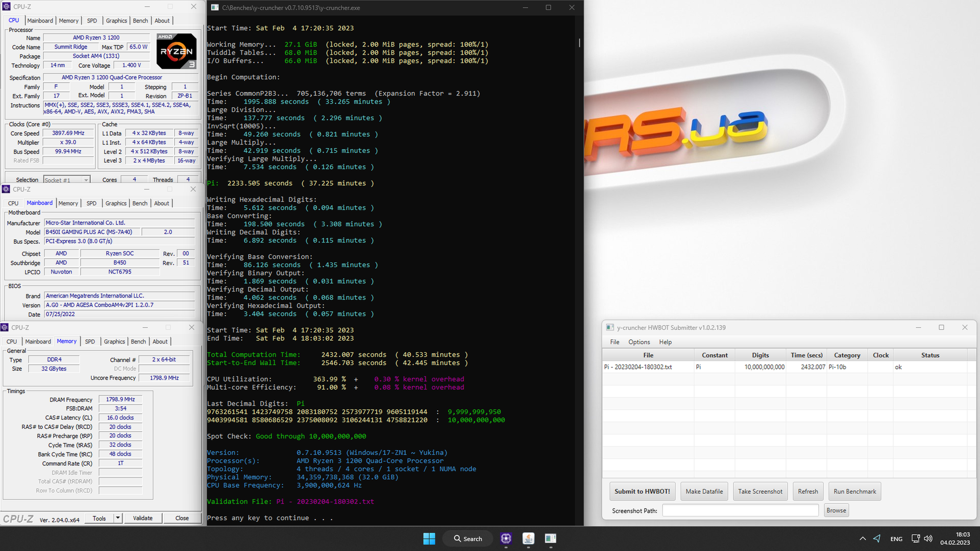Viewport: 980px width, 551px height.
Task: Open the Help menu in HWBOT Submitter
Action: point(665,342)
